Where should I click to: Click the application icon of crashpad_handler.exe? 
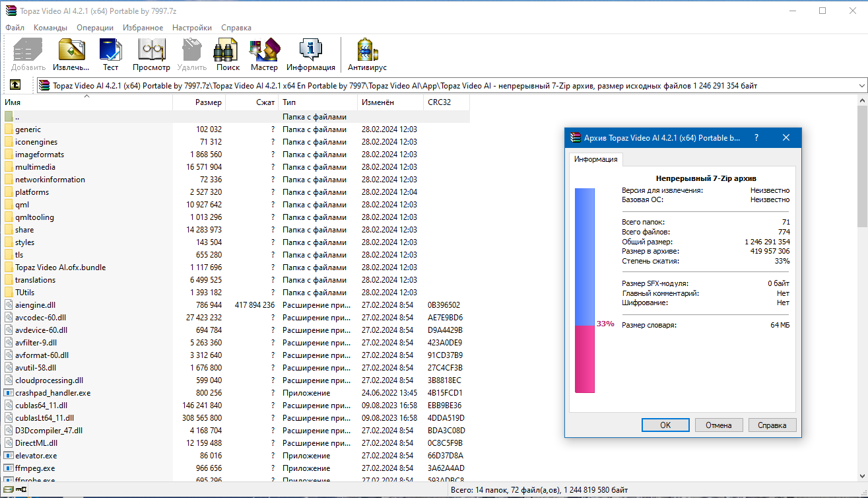(9, 393)
